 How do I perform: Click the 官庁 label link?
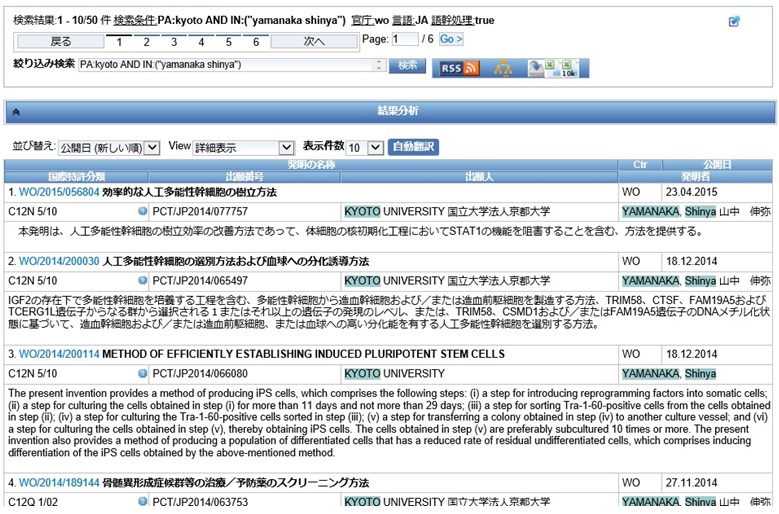click(x=363, y=20)
